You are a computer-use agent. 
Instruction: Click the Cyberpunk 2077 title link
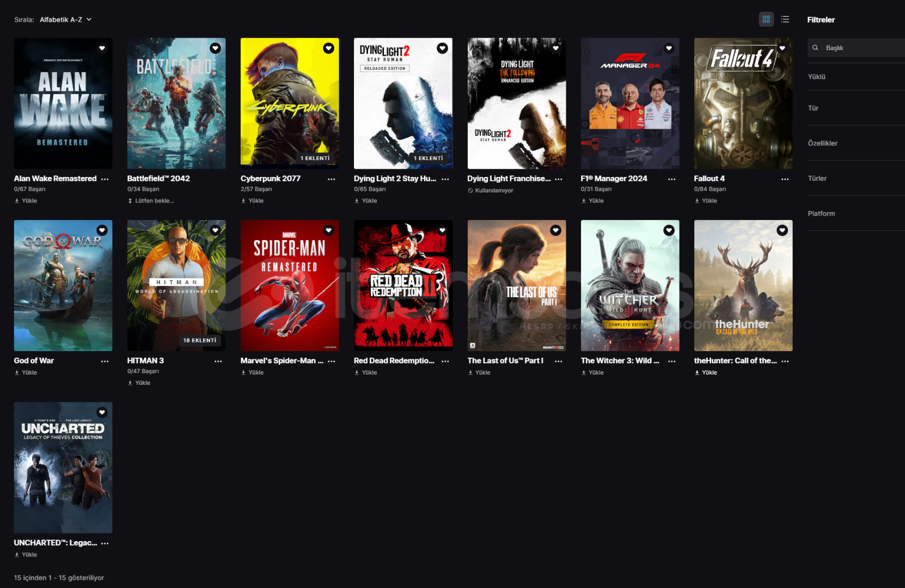(271, 179)
